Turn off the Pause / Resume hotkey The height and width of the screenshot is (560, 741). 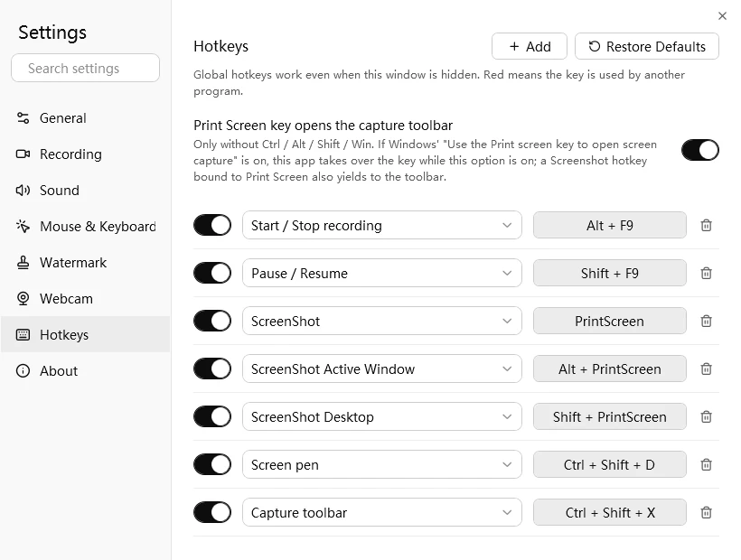pos(212,273)
